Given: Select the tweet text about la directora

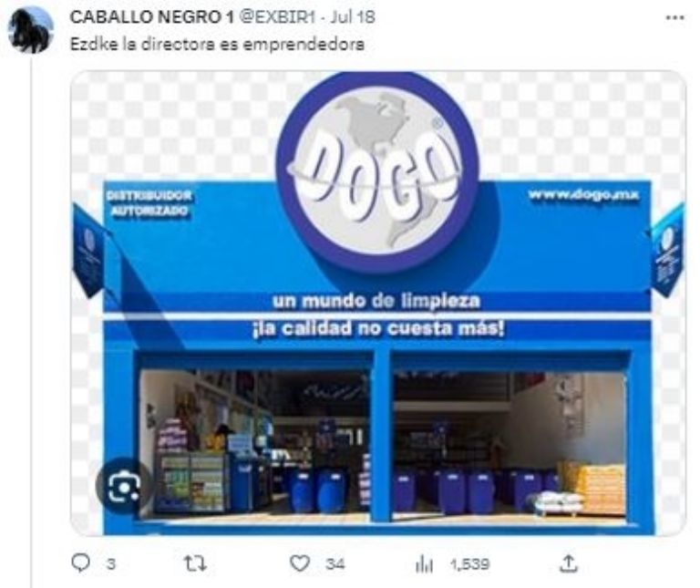Looking at the screenshot, I should pyautogui.click(x=217, y=44).
